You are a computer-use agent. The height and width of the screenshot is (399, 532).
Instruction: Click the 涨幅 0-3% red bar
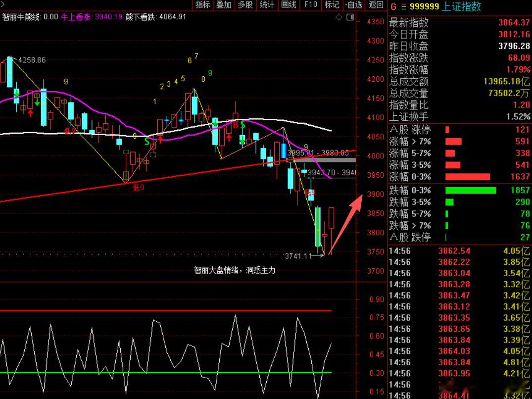click(468, 177)
